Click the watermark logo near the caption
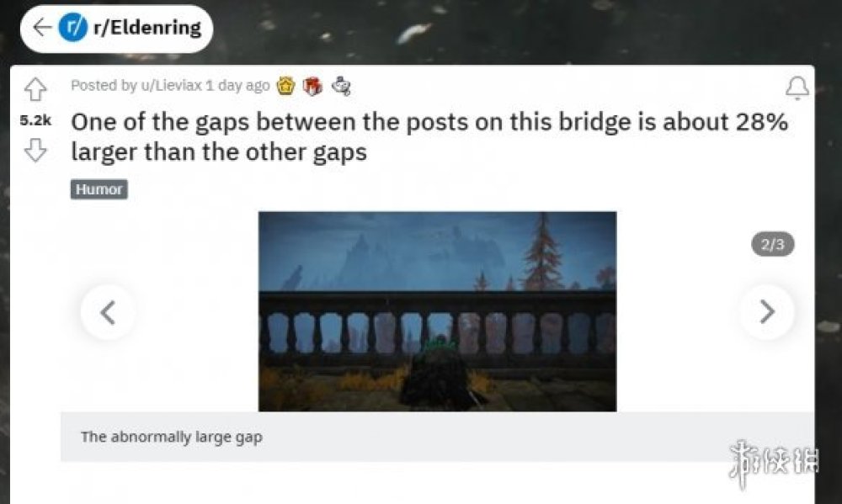This screenshot has height=504, width=842. (x=773, y=463)
